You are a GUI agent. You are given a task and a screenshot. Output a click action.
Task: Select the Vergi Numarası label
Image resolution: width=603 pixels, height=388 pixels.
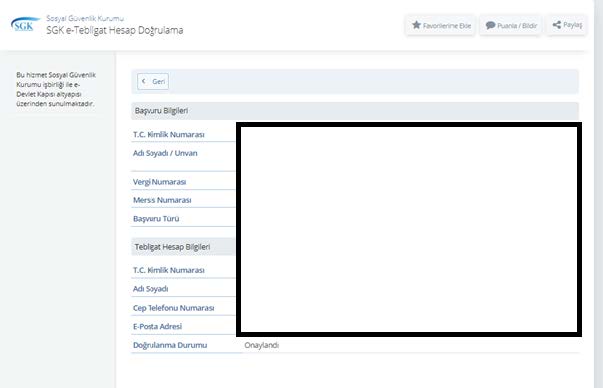point(159,182)
